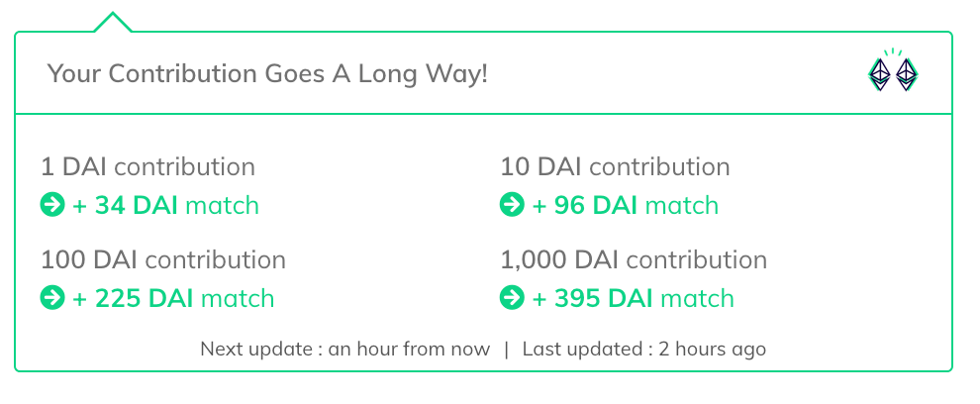Select the 1 DAI contribution label
Screen dimensions: 980x404
point(148,167)
